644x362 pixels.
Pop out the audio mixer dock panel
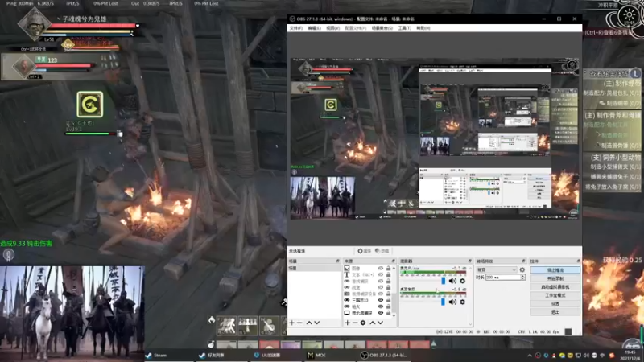tap(470, 261)
